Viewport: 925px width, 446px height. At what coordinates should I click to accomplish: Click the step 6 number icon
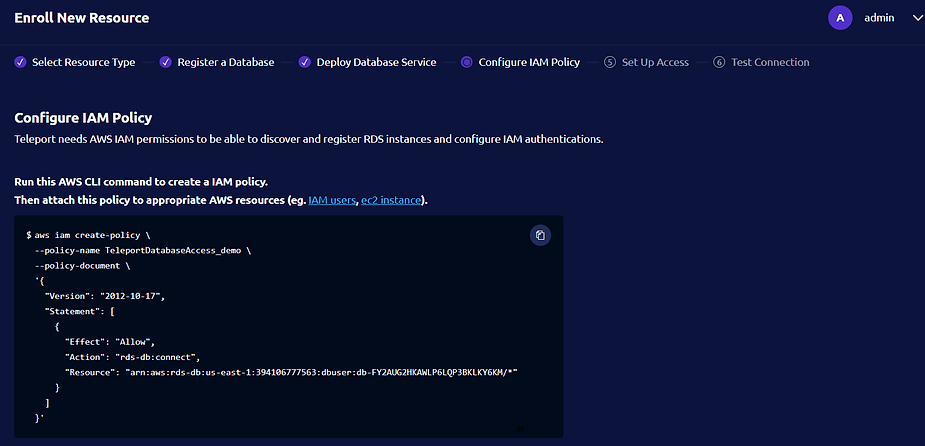719,62
